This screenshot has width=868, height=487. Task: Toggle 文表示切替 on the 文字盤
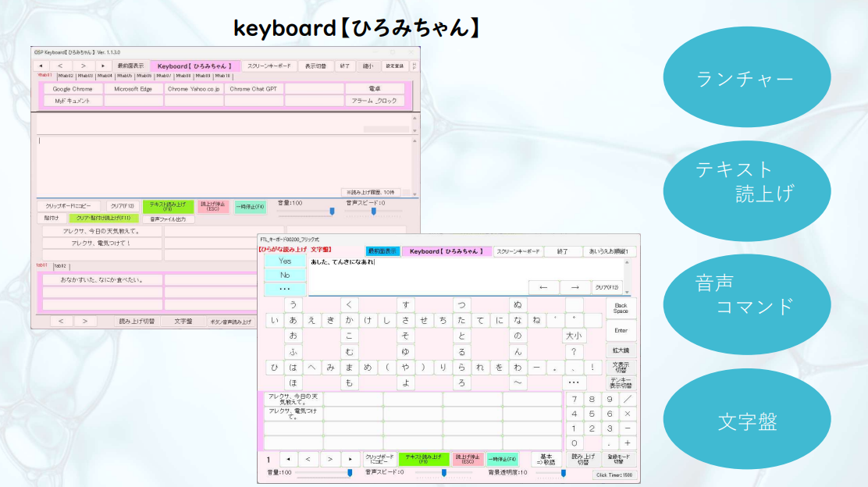click(x=621, y=367)
